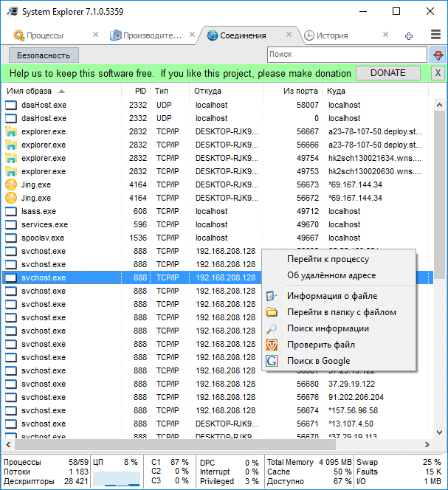
Task: Focus the Поиск search field
Action: pos(347,55)
